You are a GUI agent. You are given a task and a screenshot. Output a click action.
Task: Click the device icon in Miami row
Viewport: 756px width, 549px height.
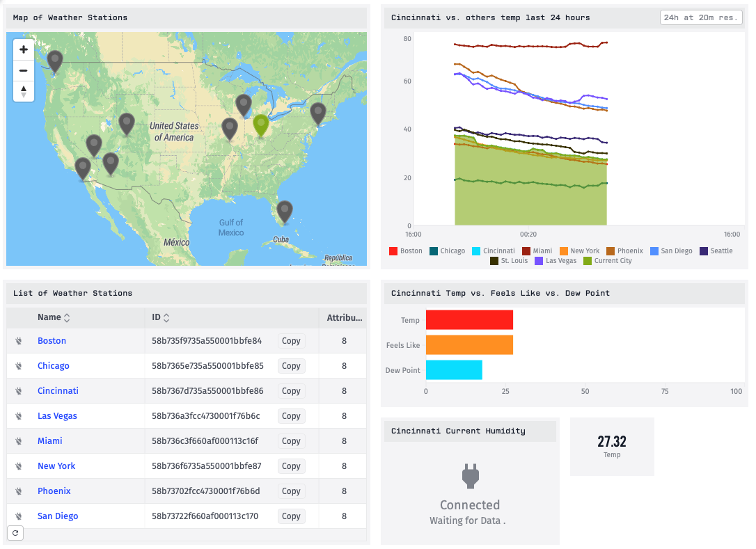[x=18, y=441]
